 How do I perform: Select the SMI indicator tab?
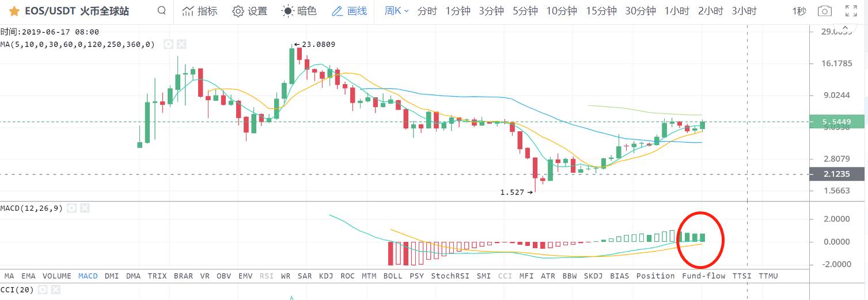pyautogui.click(x=485, y=276)
